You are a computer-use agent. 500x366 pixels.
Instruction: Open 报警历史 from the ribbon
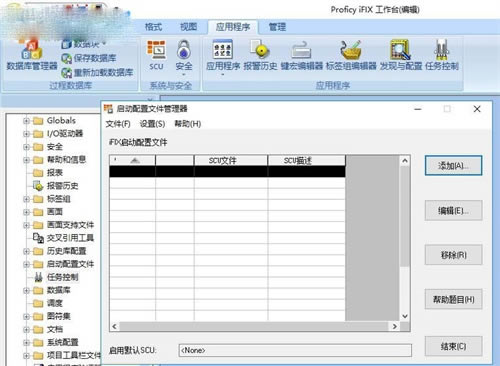point(260,55)
